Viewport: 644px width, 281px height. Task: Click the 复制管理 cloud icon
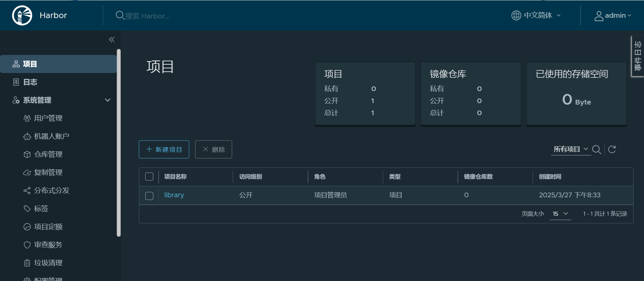point(27,172)
